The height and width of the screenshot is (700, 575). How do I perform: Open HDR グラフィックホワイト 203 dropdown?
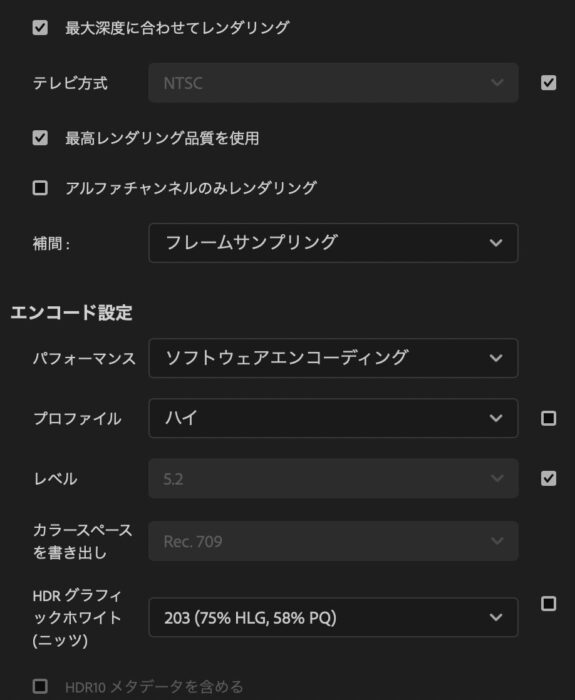click(333, 617)
